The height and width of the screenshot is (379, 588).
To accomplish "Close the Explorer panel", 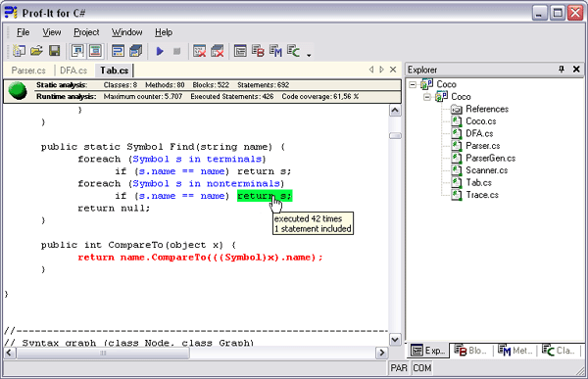I will pos(576,69).
